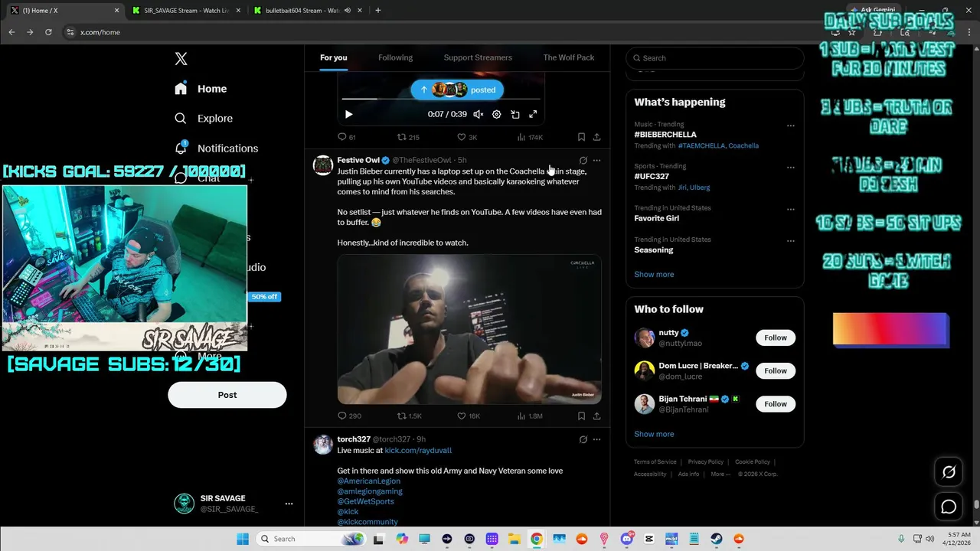Open Discord from taskbar
The width and height of the screenshot is (980, 551).
pyautogui.click(x=627, y=539)
